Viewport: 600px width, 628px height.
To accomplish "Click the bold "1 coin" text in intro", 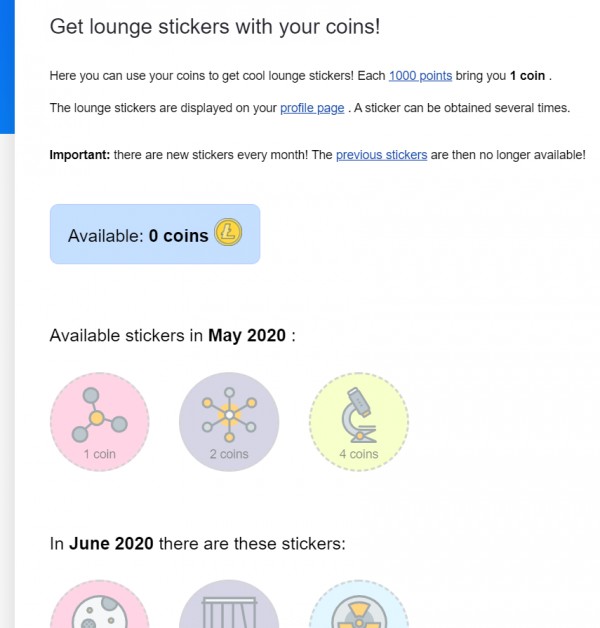I will click(x=527, y=76).
